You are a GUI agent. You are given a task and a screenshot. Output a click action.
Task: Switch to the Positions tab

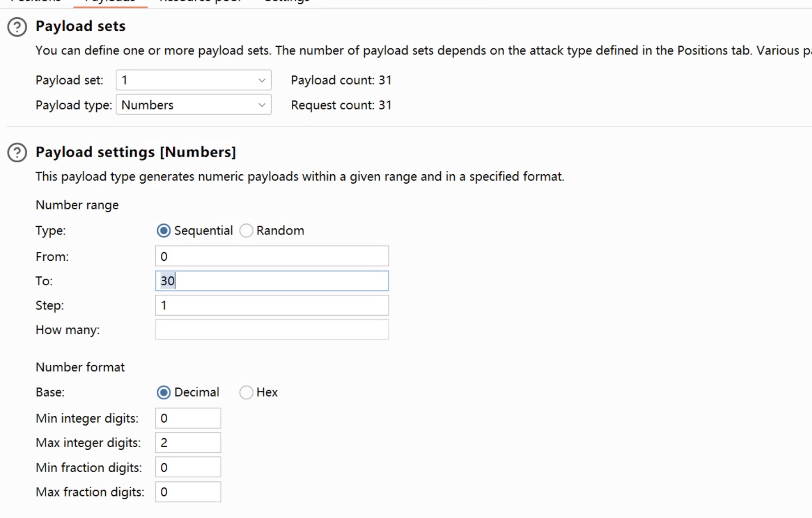point(36,1)
